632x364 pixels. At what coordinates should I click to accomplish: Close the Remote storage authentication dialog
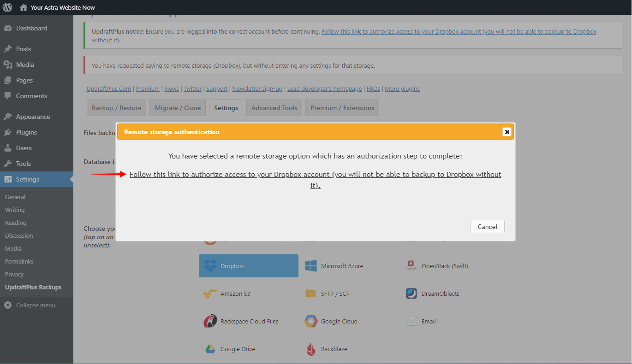[x=507, y=132]
